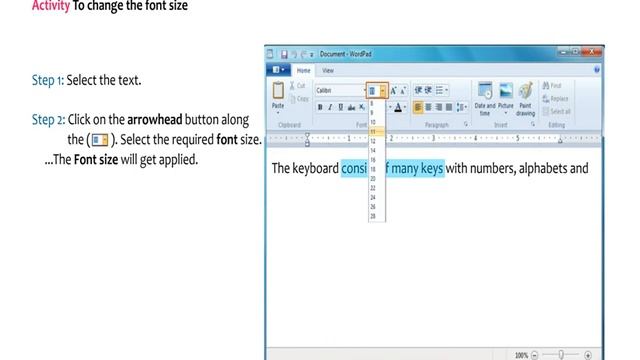Zoom out with the minus button
The image size is (640, 360).
(534, 356)
